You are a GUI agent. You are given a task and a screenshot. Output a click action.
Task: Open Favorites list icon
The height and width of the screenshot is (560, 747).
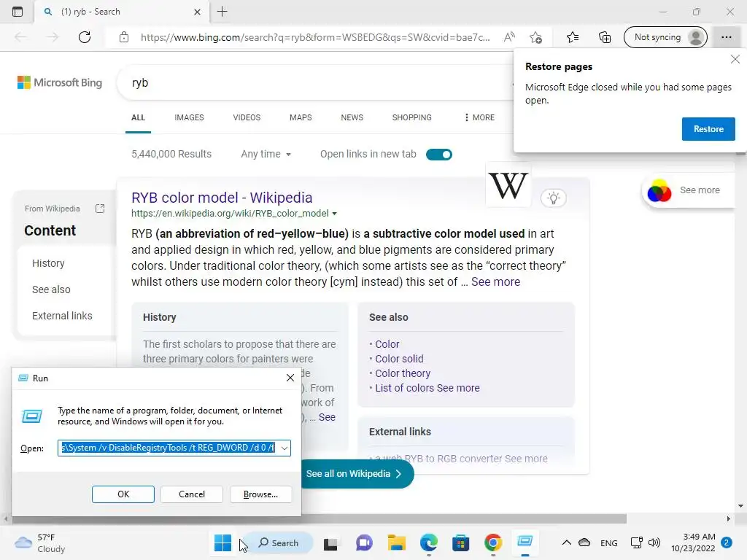(x=573, y=37)
